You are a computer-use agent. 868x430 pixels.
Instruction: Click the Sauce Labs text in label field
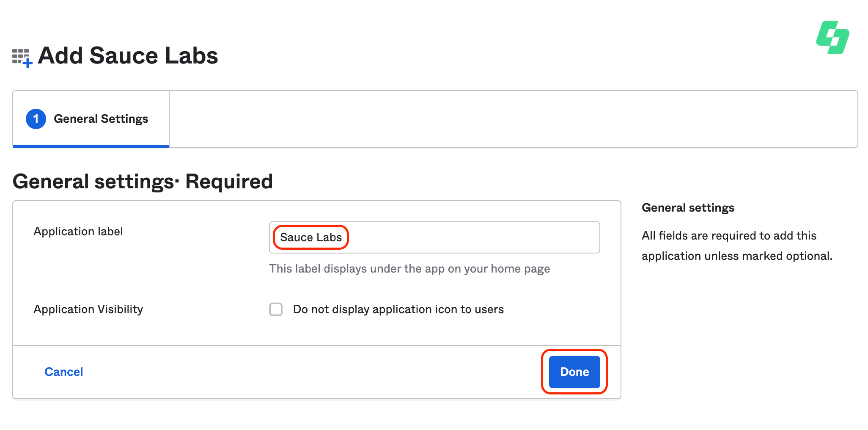311,237
